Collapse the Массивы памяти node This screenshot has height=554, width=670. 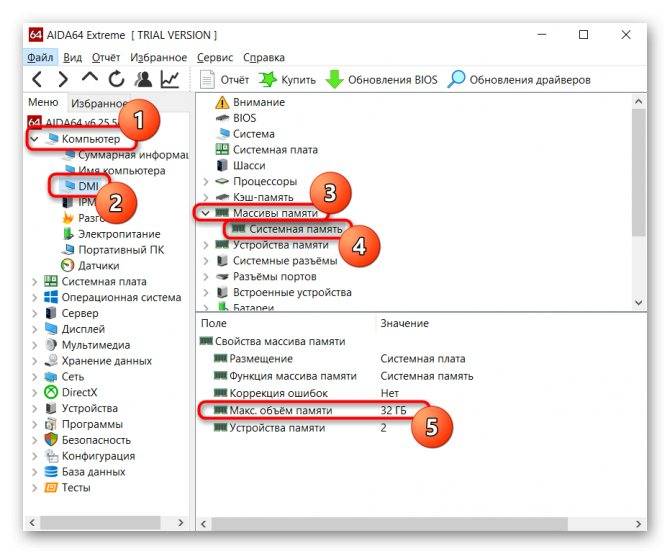[x=206, y=213]
